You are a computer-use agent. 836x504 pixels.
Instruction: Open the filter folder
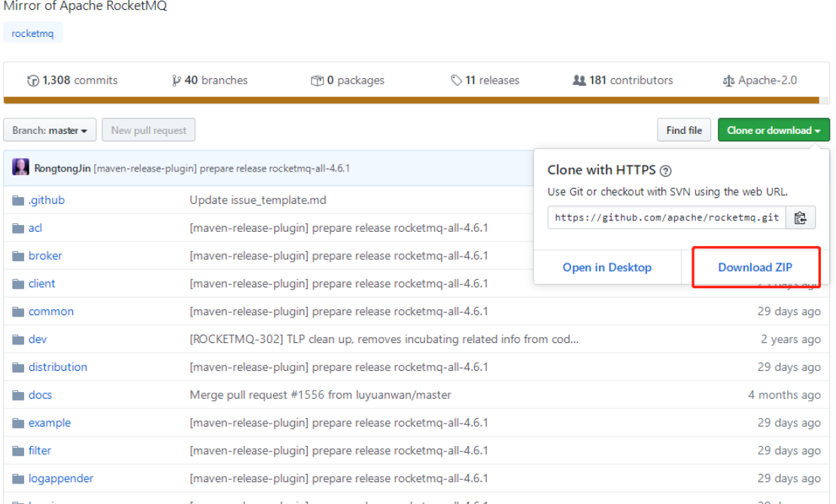tap(40, 451)
